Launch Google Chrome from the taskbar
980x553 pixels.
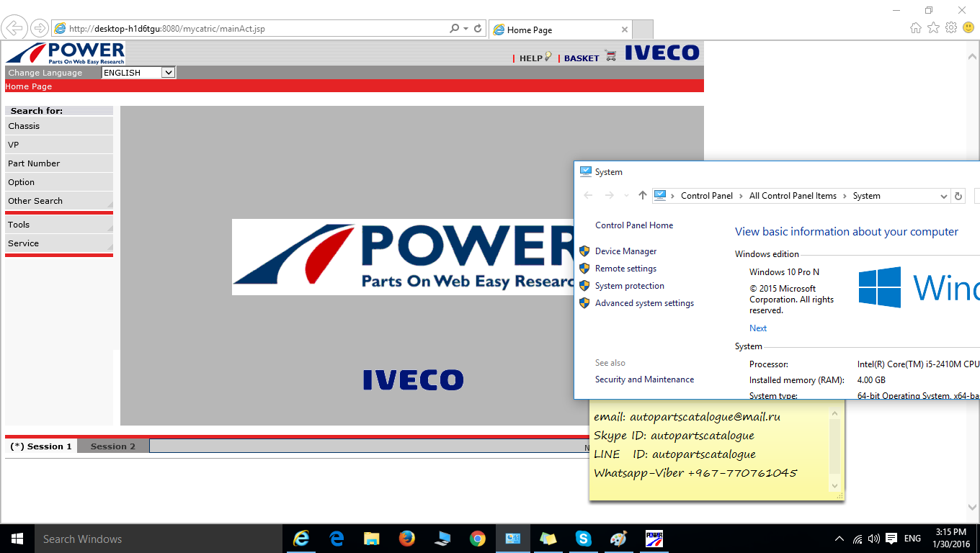click(x=478, y=539)
